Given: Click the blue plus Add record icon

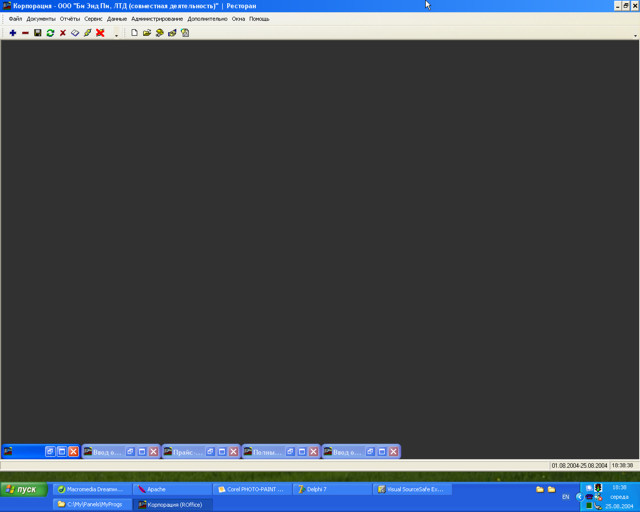Looking at the screenshot, I should point(13,33).
